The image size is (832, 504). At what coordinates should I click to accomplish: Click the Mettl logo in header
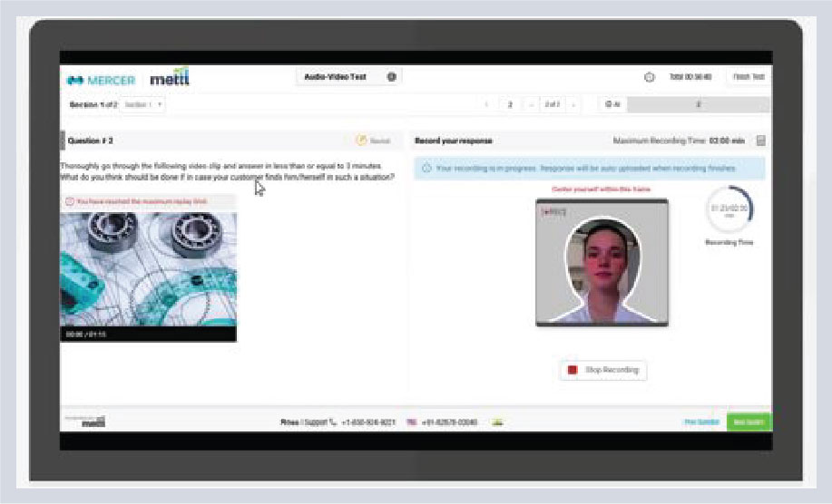168,77
